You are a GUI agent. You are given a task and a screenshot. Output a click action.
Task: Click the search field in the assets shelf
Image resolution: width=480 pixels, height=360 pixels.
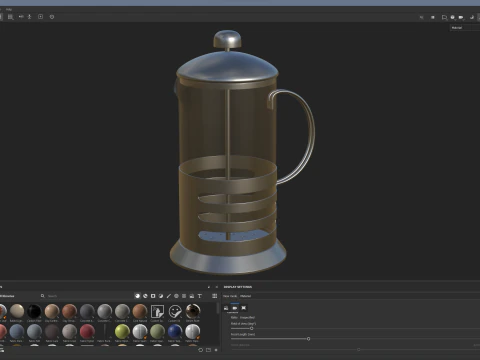(x=87, y=296)
